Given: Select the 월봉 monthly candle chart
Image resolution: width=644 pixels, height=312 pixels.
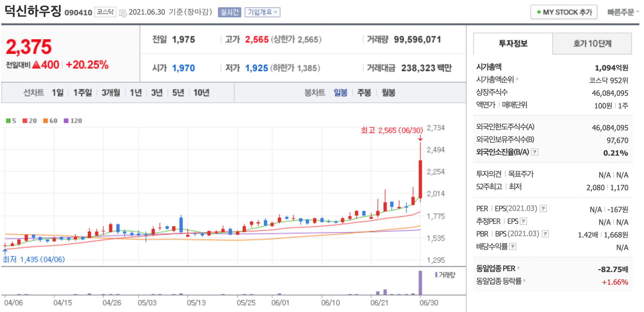Looking at the screenshot, I should tap(388, 93).
